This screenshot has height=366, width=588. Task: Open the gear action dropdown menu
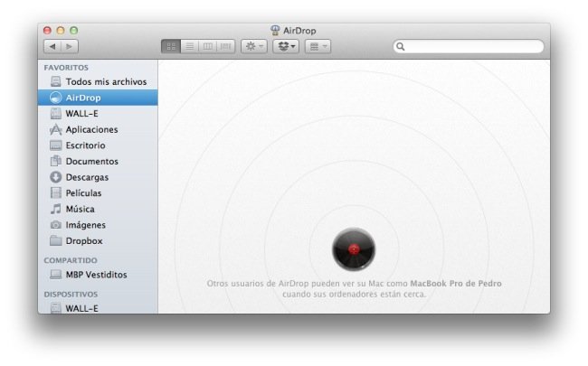pyautogui.click(x=253, y=45)
